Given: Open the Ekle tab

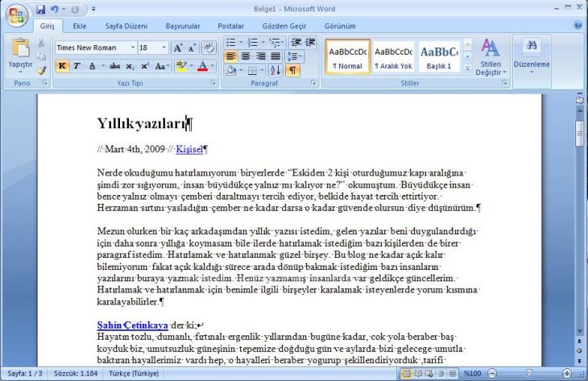Looking at the screenshot, I should click(x=80, y=26).
